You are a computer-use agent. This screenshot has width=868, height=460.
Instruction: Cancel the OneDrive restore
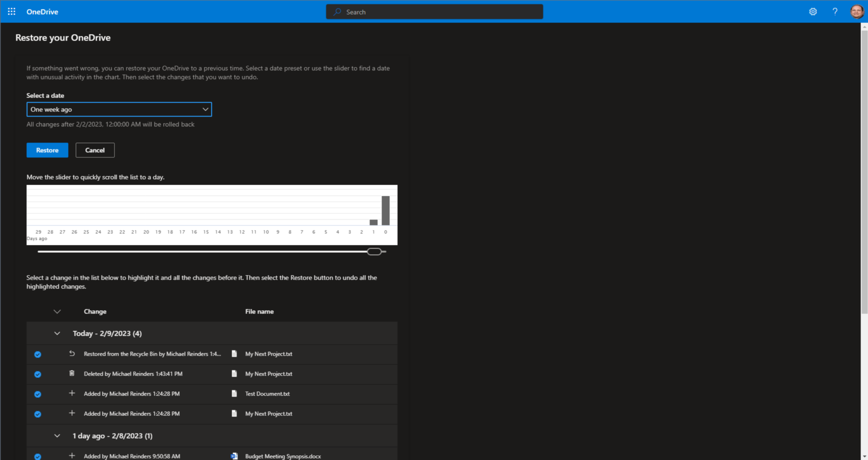tap(95, 150)
